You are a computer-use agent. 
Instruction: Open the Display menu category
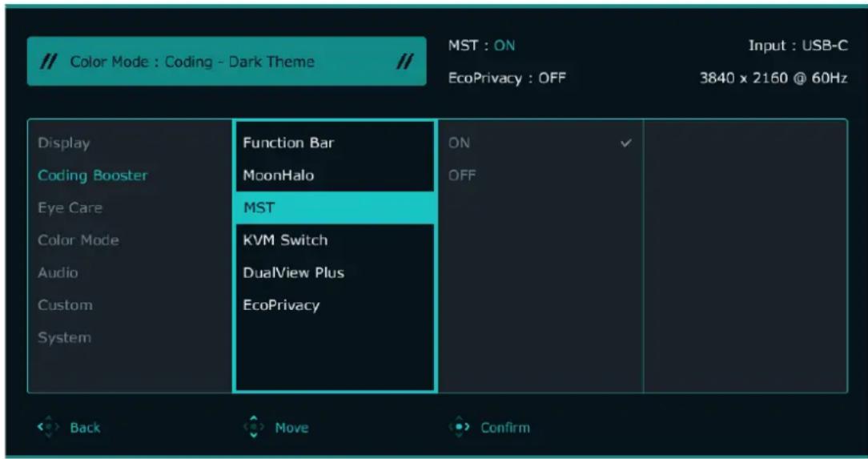64,143
